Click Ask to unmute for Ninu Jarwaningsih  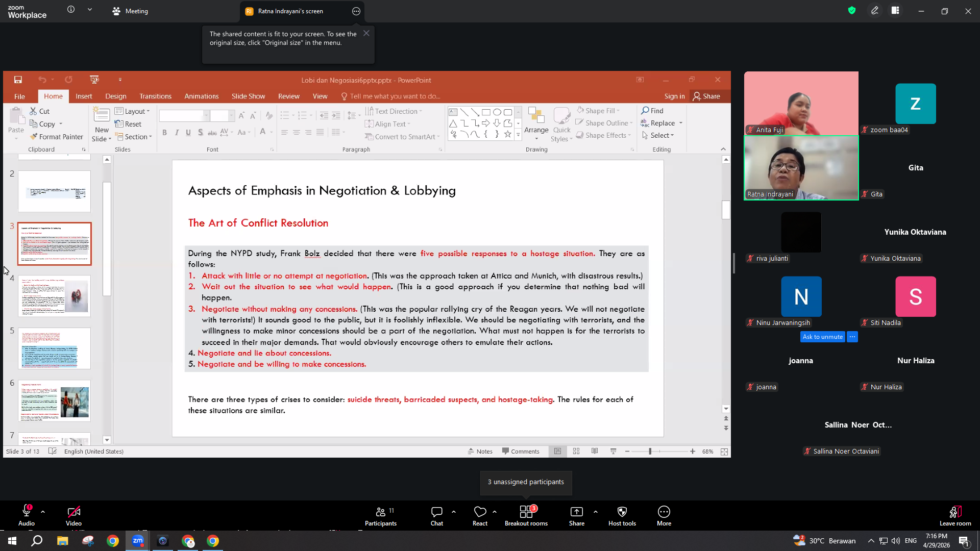click(x=822, y=337)
